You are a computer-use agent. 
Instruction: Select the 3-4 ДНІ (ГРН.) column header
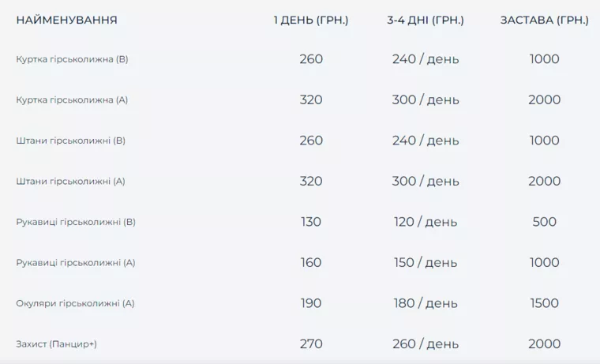coord(426,20)
